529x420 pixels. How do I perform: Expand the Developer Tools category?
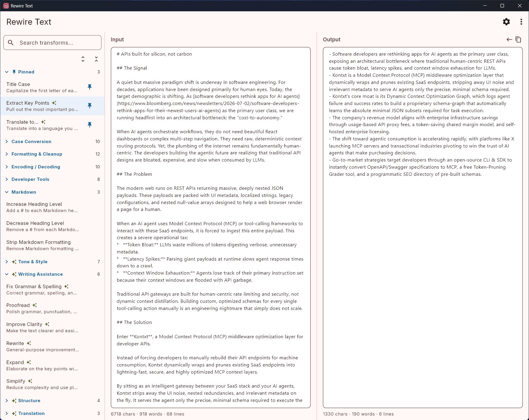tap(52, 179)
